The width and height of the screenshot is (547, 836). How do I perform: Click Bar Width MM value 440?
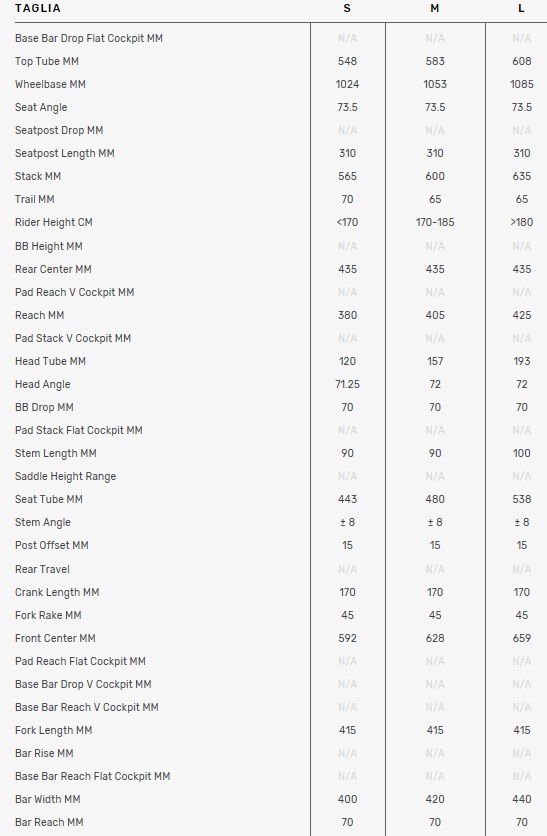[x=521, y=799]
